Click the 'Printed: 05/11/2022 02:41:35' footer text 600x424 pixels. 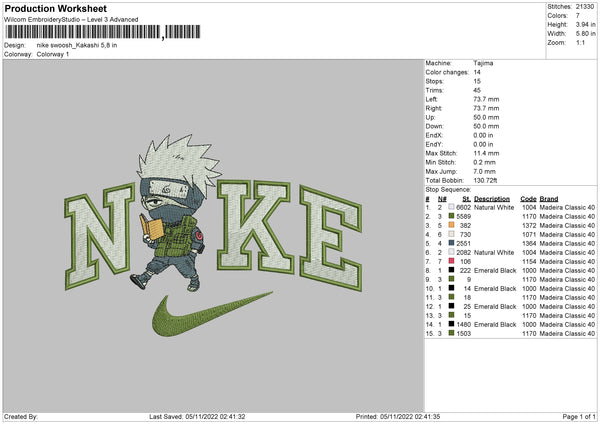click(x=398, y=416)
